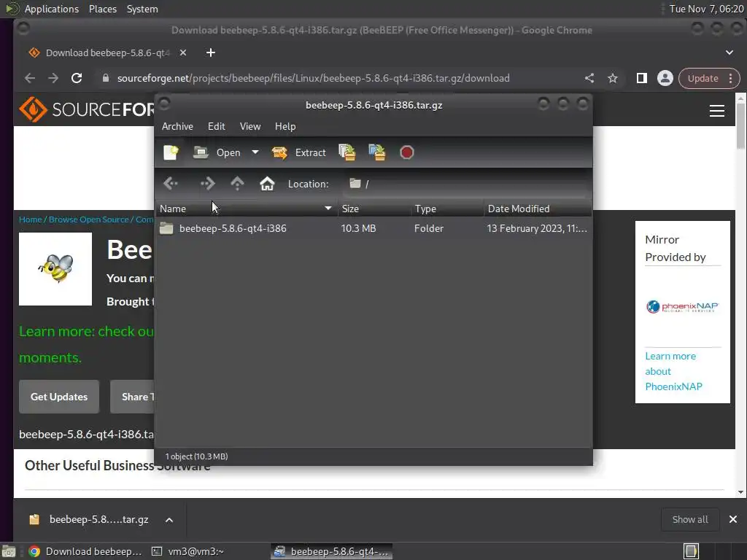Screen dimensions: 747x560
Task: Sort archive list by Size column
Action: pyautogui.click(x=374, y=209)
